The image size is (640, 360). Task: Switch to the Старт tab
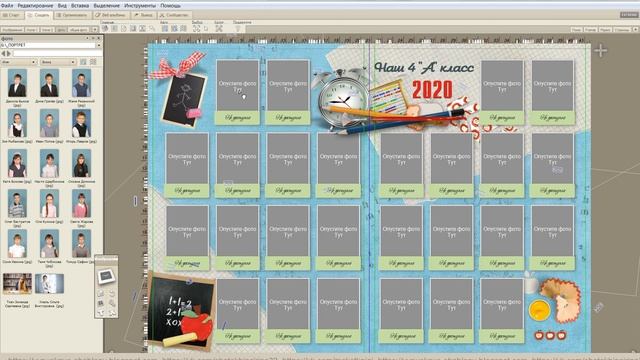(12, 15)
